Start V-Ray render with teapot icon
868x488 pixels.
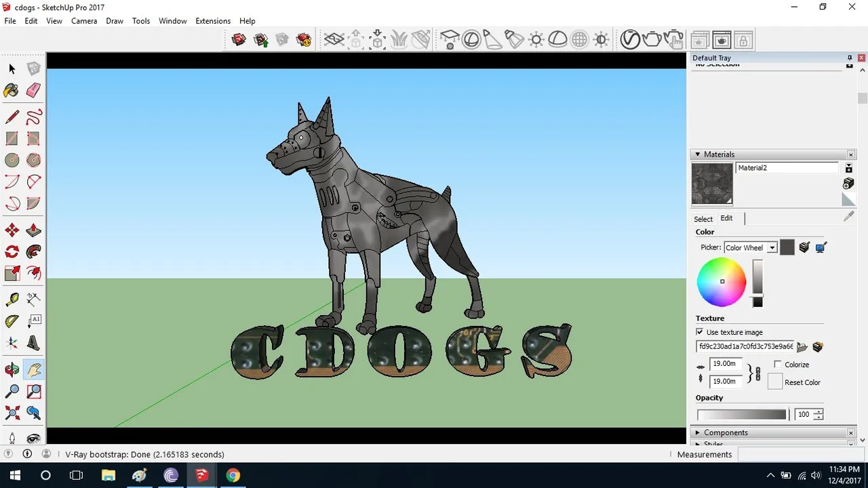pos(652,39)
